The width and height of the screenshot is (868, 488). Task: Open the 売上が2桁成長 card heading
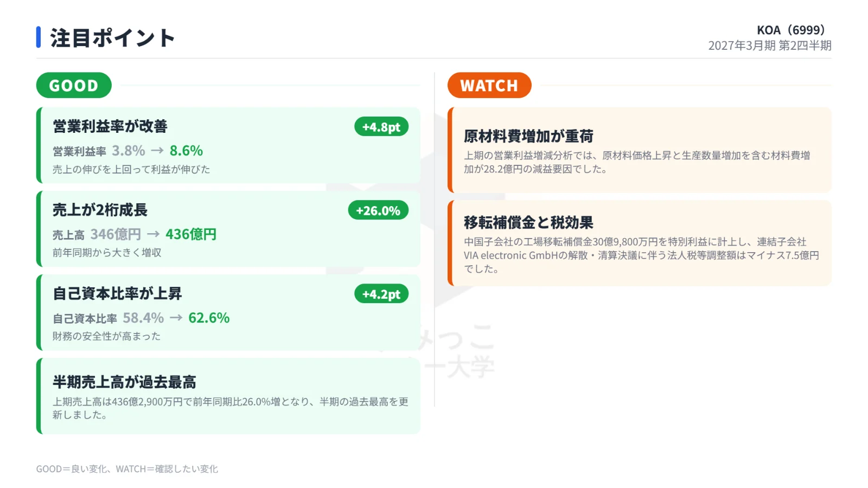pos(100,210)
